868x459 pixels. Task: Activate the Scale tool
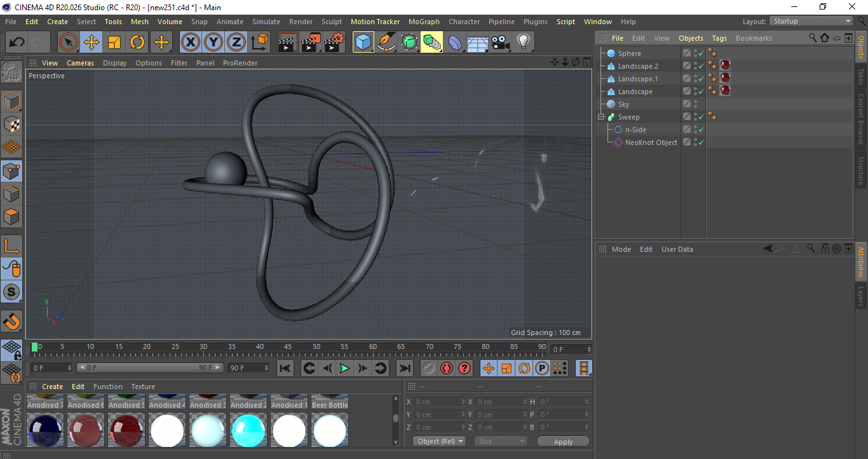[114, 43]
